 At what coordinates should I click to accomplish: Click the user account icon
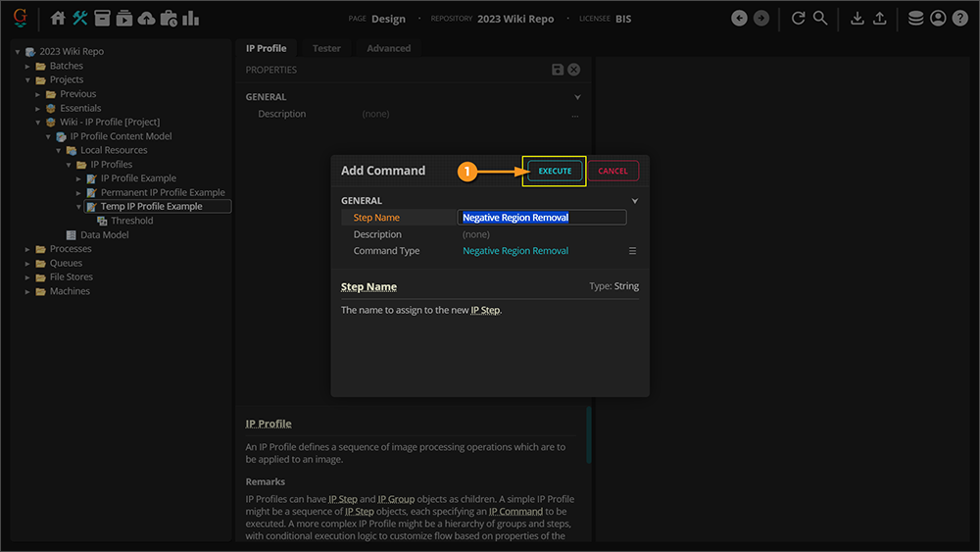[x=938, y=18]
